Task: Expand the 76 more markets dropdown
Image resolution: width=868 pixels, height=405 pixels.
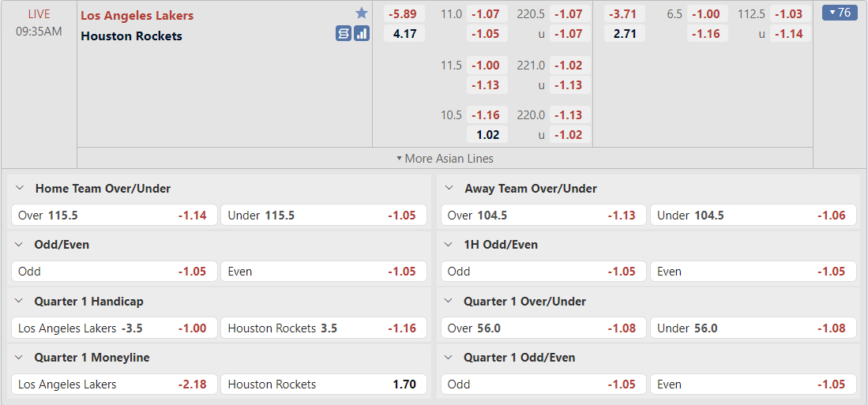Action: click(840, 13)
